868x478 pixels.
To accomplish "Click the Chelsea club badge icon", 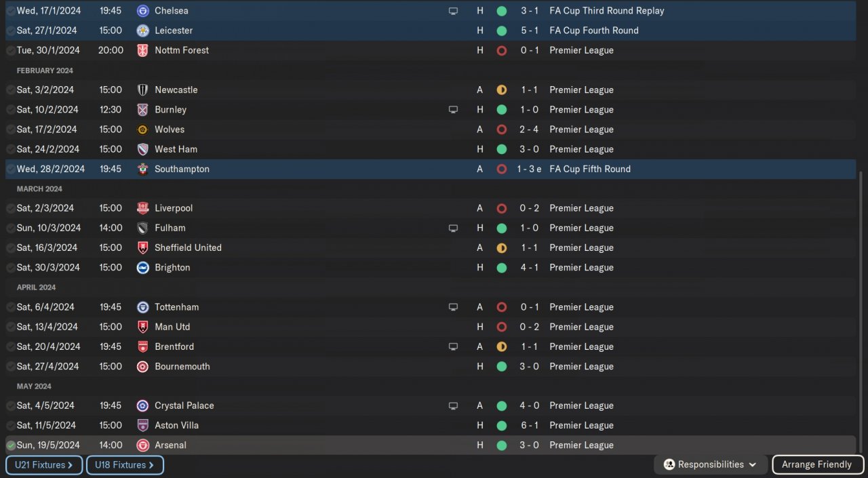I will point(142,11).
